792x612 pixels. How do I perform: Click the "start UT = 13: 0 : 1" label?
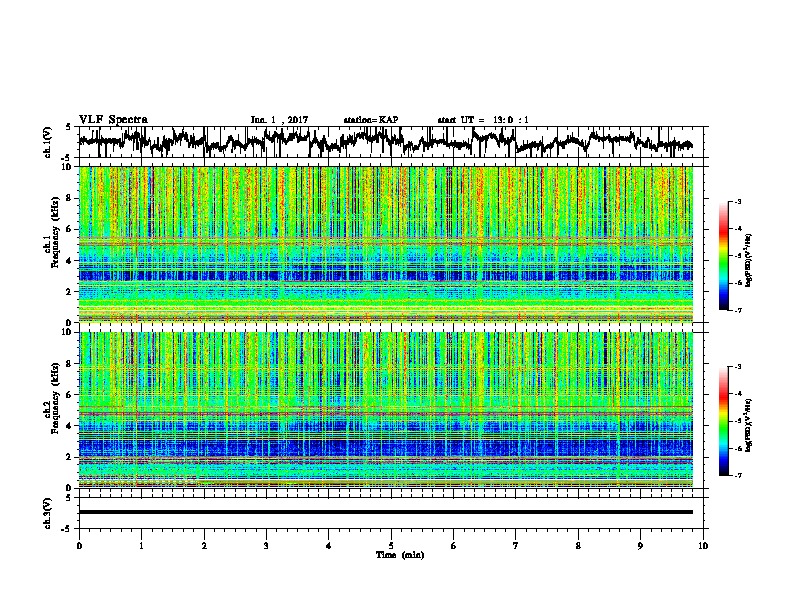483,120
